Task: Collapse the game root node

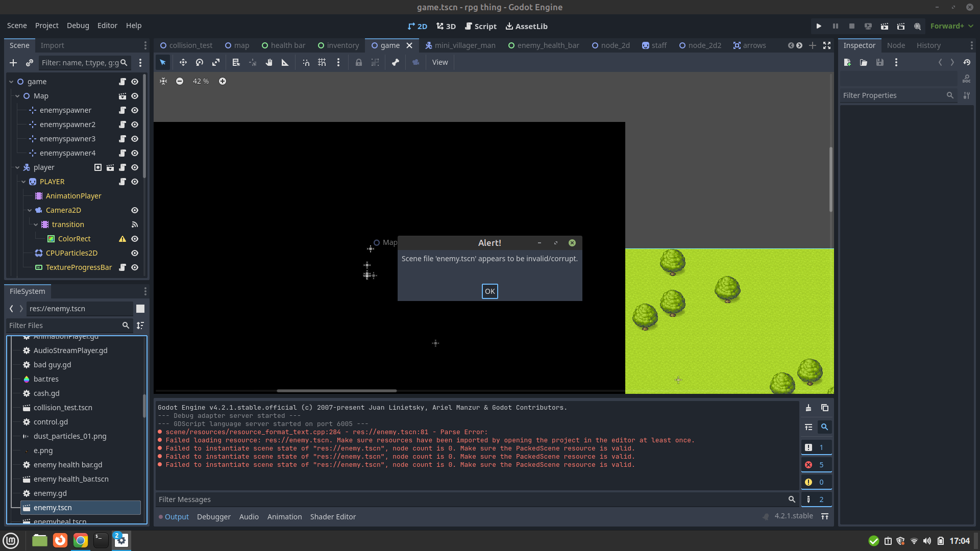Action: pyautogui.click(x=11, y=82)
